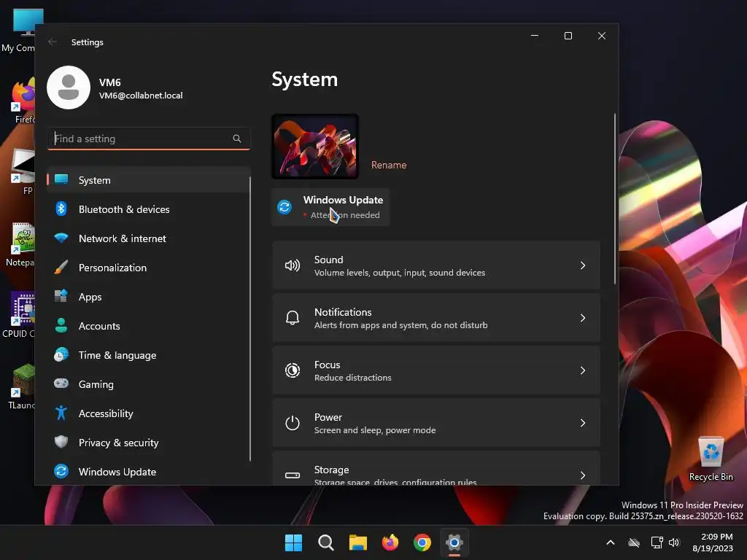
Task: Click the OneDrive cloud tray icon
Action: tap(634, 542)
